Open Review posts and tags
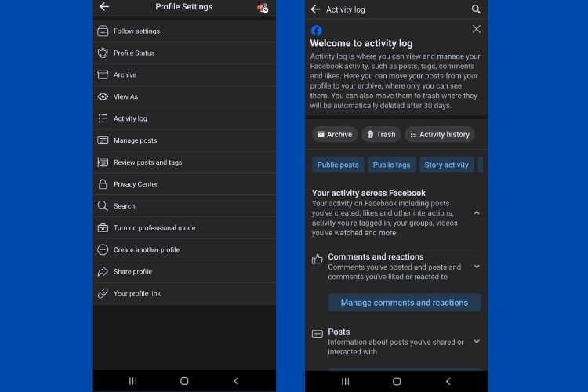The width and height of the screenshot is (588, 392). (x=184, y=162)
